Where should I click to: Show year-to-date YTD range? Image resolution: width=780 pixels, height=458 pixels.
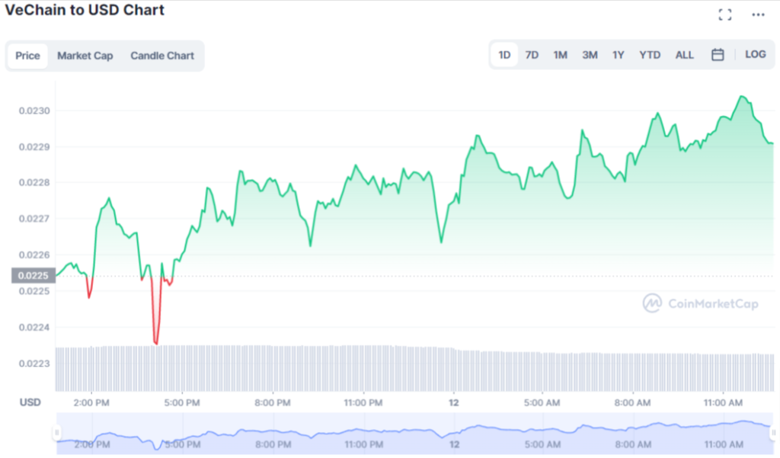650,55
